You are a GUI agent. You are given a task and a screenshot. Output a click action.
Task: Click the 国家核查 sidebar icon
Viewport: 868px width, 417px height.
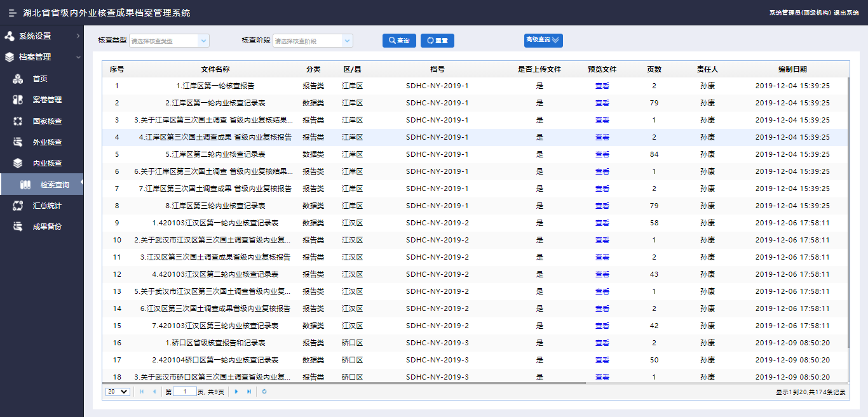(x=18, y=121)
